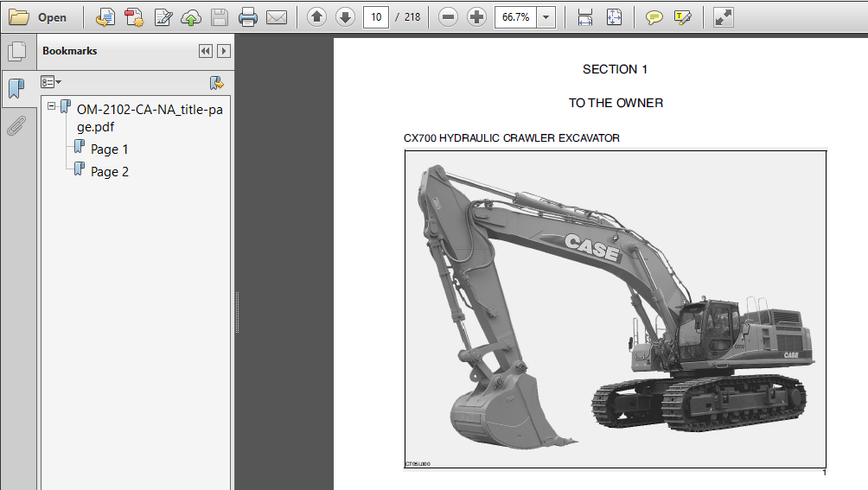Click the fit one full page icon
The height and width of the screenshot is (490, 868).
(614, 17)
